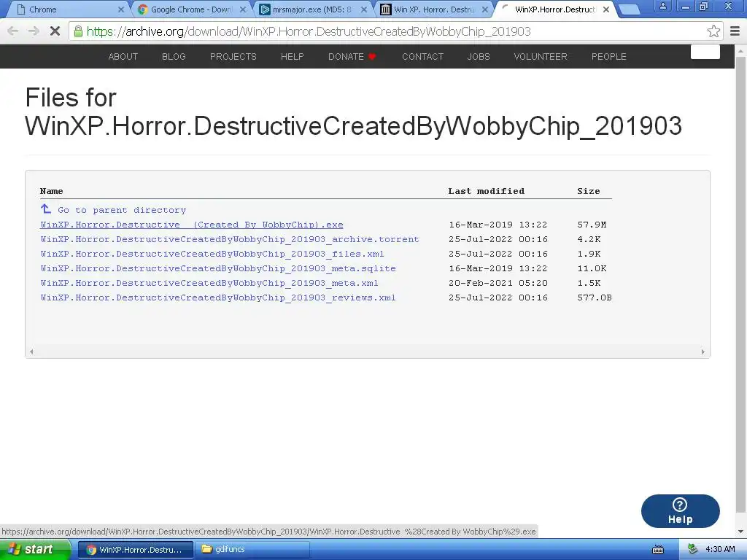
Task: Open the _meta.sqlite file link
Action: (218, 268)
